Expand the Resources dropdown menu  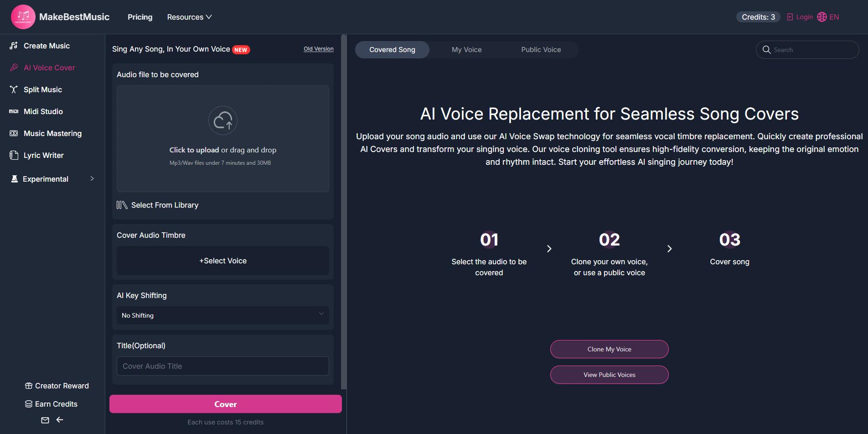pyautogui.click(x=189, y=17)
